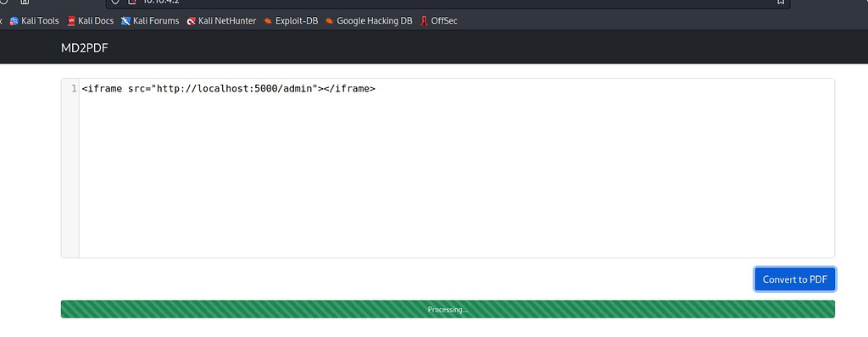
Task: Click line number 1 in editor gutter
Action: [74, 89]
